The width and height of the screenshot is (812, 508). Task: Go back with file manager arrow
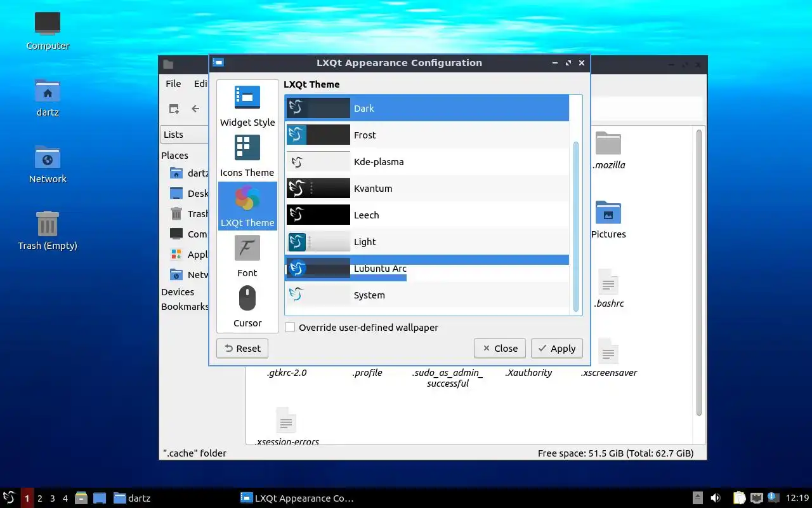pos(195,109)
